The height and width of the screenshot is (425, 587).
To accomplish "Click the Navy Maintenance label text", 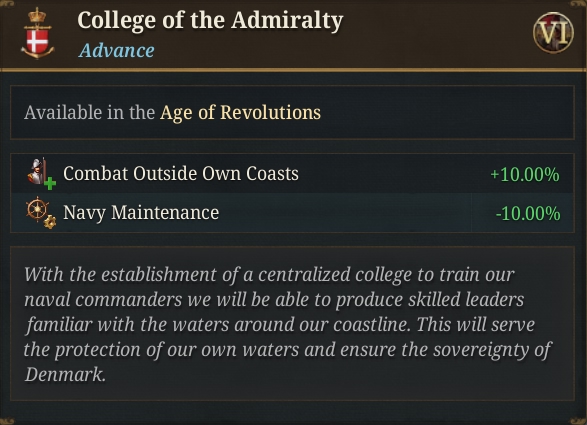I will point(141,213).
